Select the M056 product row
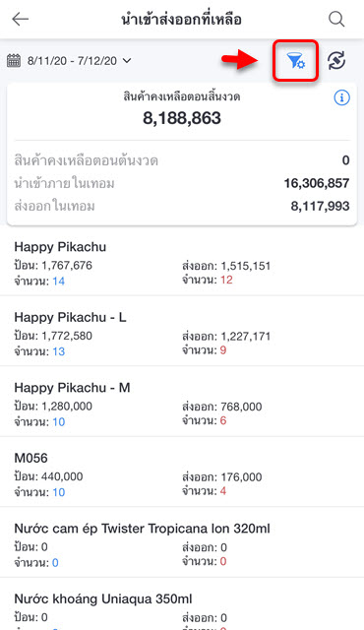 [x=182, y=474]
